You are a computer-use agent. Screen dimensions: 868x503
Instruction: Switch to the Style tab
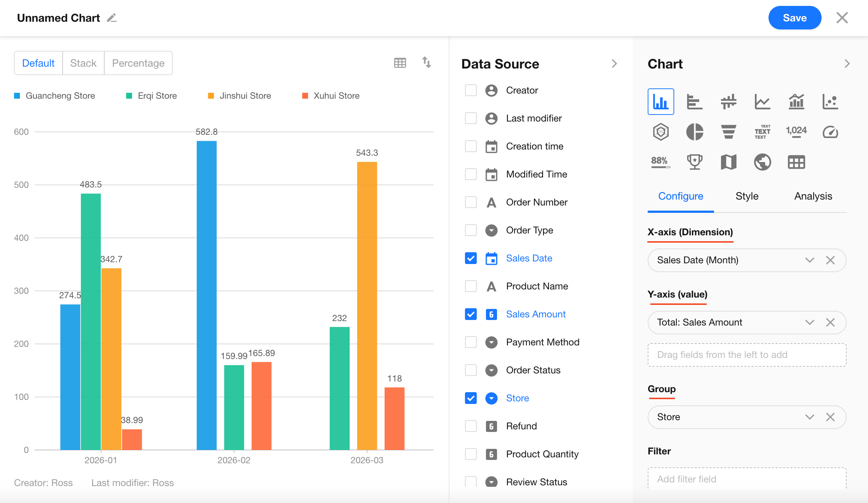pos(747,196)
